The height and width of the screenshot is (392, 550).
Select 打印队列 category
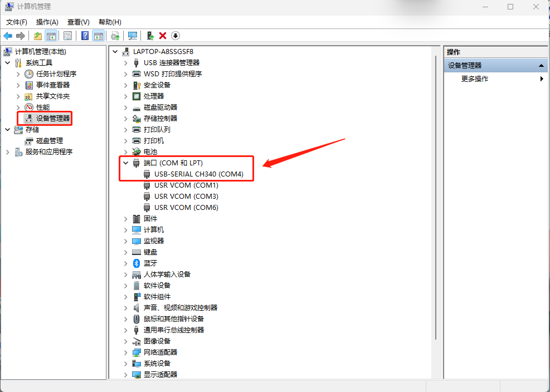(157, 129)
